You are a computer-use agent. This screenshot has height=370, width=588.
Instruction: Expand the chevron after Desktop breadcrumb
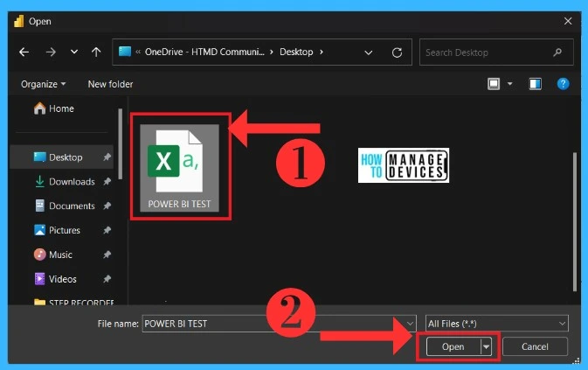pos(322,52)
